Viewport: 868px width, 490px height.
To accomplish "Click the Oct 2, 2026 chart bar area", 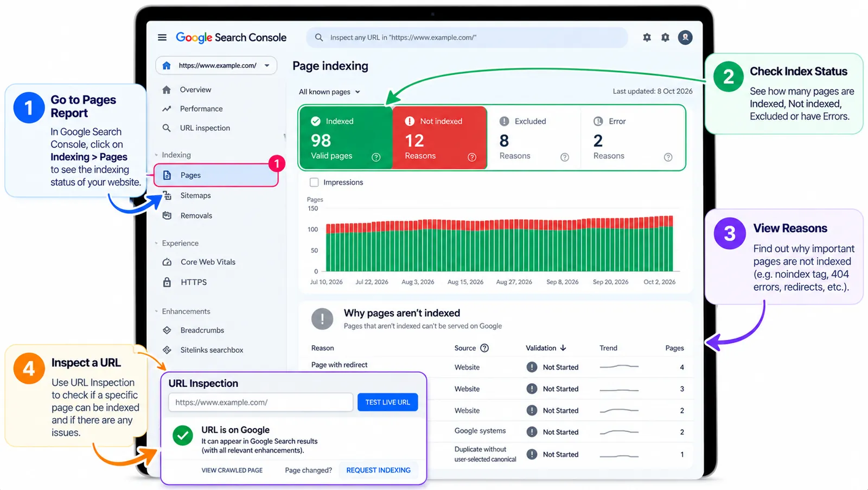I will (660, 243).
